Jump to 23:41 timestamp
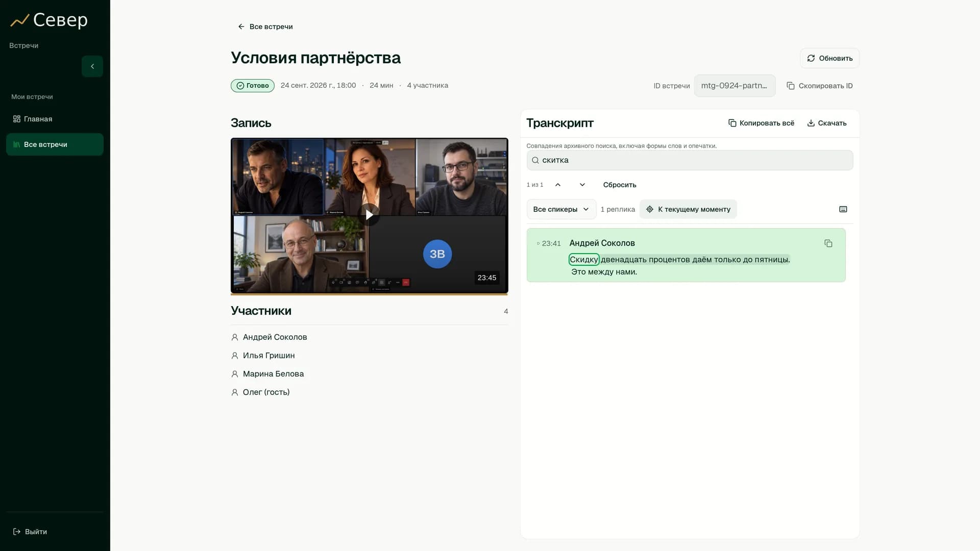 (x=549, y=243)
